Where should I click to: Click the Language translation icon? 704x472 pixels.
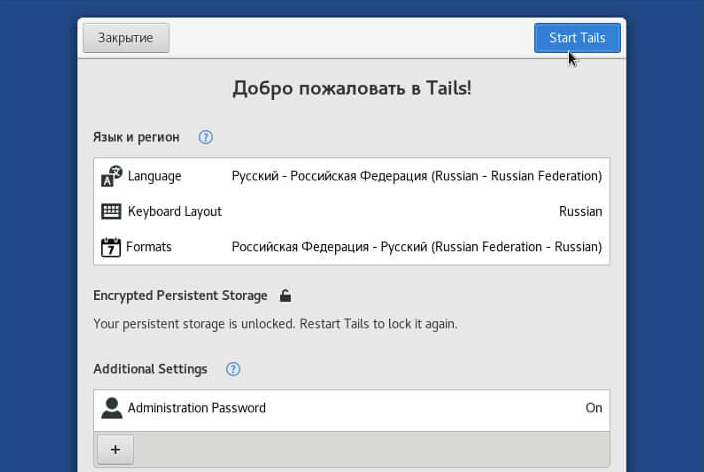[111, 176]
